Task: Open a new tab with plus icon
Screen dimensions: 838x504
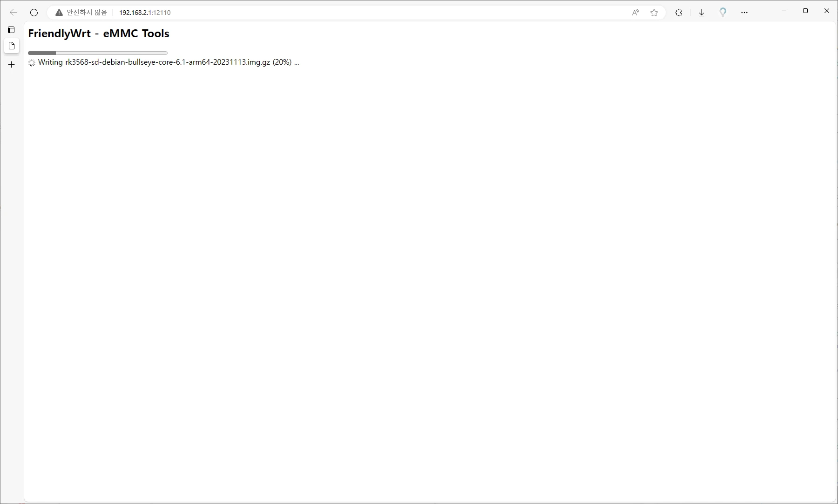Action: [12, 65]
